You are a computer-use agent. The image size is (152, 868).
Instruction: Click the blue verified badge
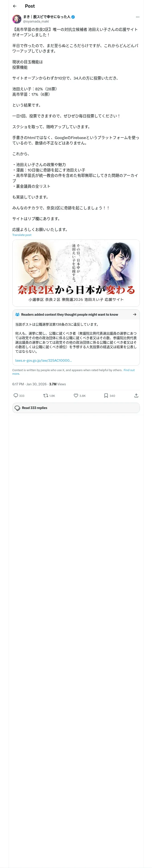point(73,16)
